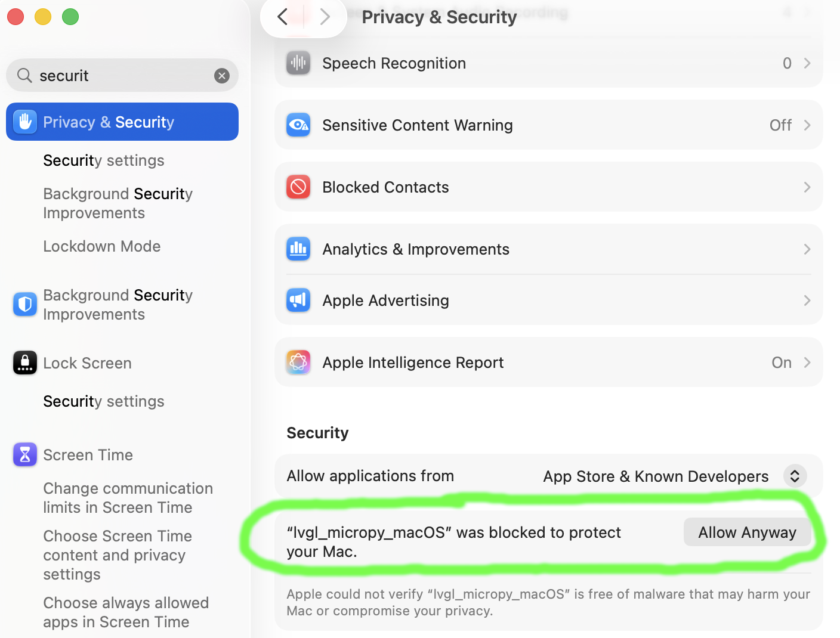
Task: Click Allow Anyway for lvgl_micropy_macOS
Action: [748, 532]
